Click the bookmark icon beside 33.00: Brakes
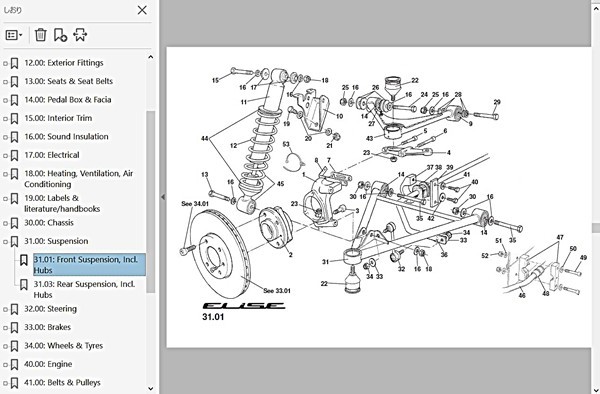 click(x=15, y=327)
